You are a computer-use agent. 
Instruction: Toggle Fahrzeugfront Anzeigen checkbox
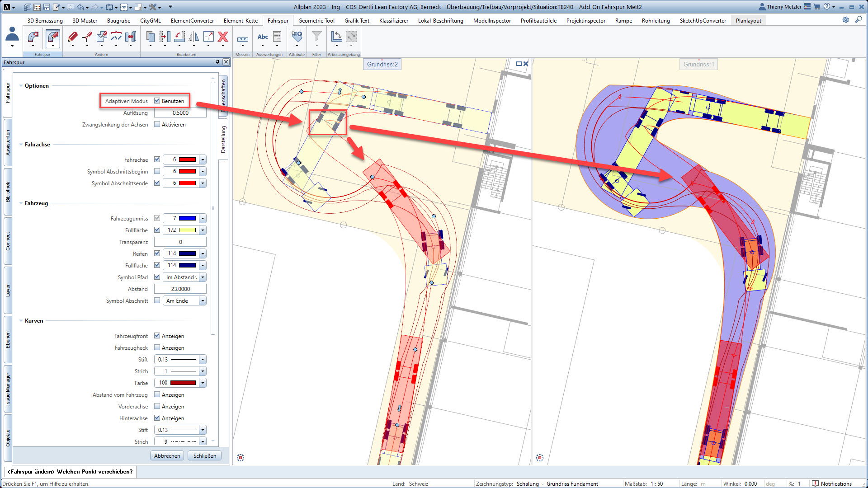157,336
